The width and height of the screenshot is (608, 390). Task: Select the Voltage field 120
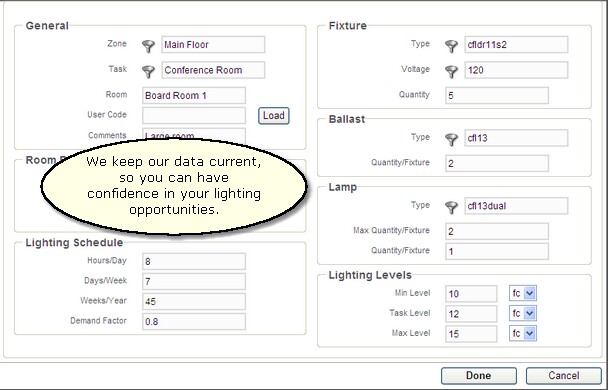[516, 70]
